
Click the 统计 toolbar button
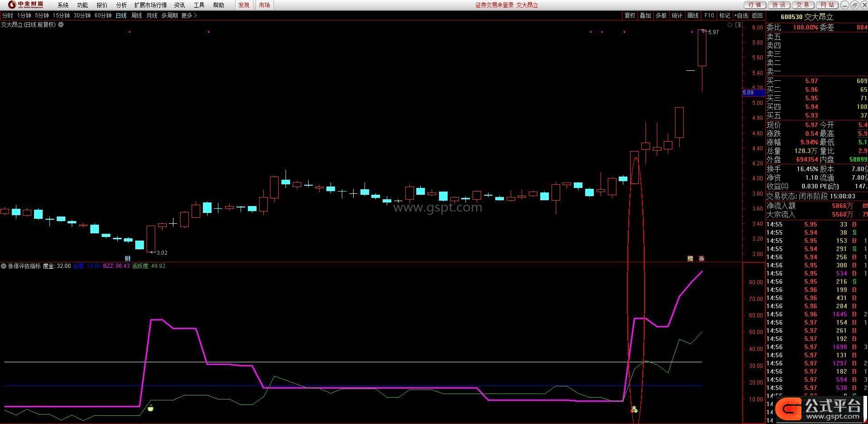(677, 15)
